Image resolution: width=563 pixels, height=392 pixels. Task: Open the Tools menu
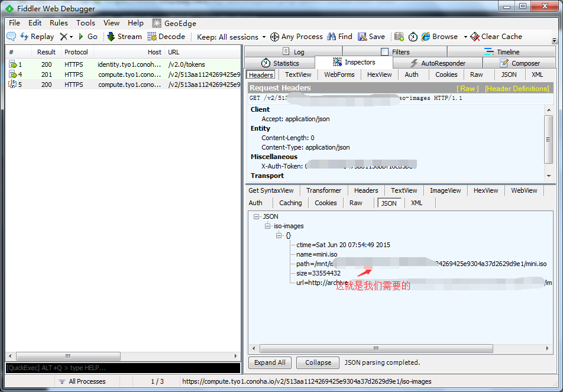pyautogui.click(x=85, y=23)
